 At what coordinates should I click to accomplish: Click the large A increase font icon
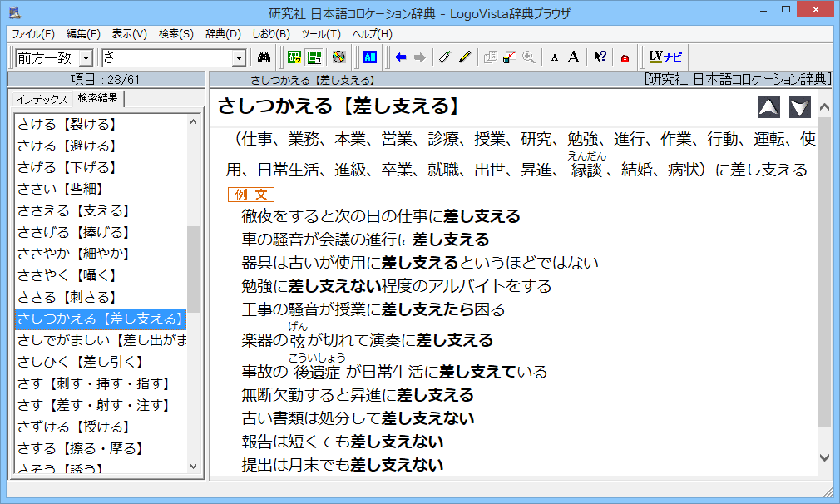pos(573,57)
